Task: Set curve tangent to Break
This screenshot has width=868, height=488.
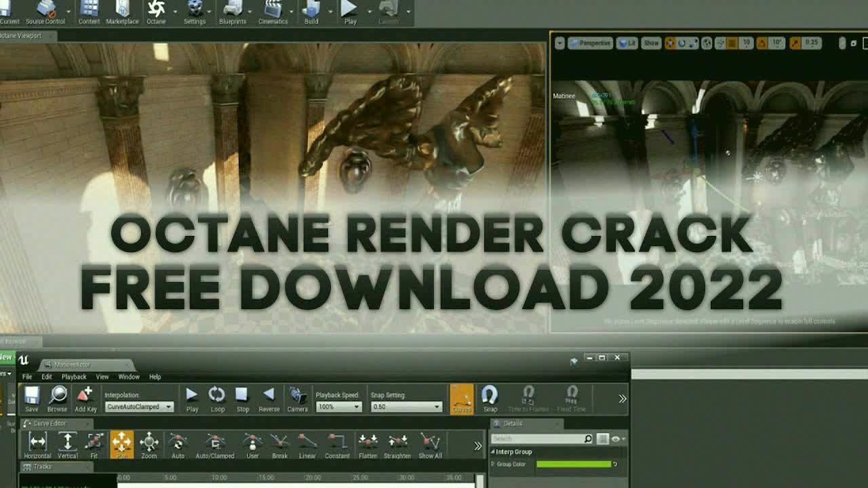Action: click(280, 445)
